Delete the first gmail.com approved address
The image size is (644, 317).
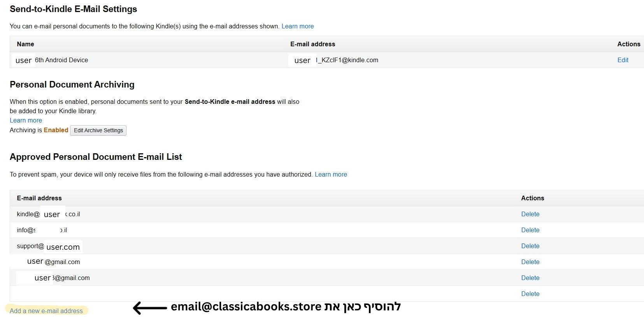coord(530,262)
